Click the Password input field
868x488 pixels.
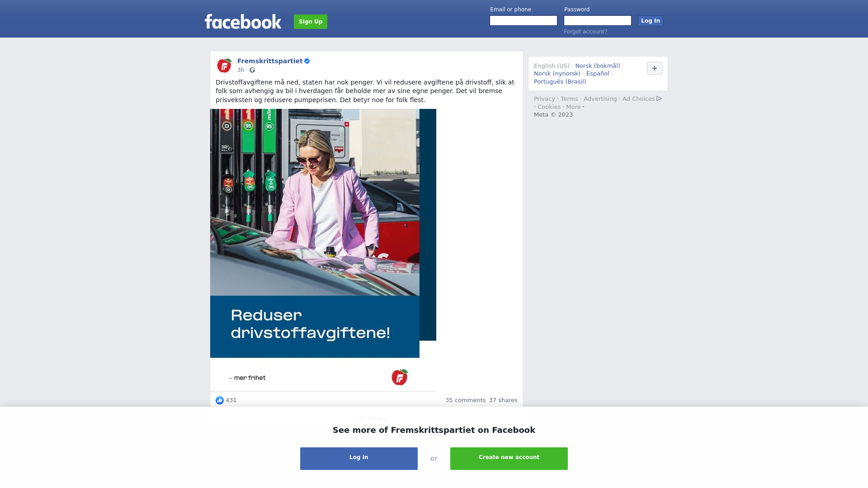click(x=598, y=21)
